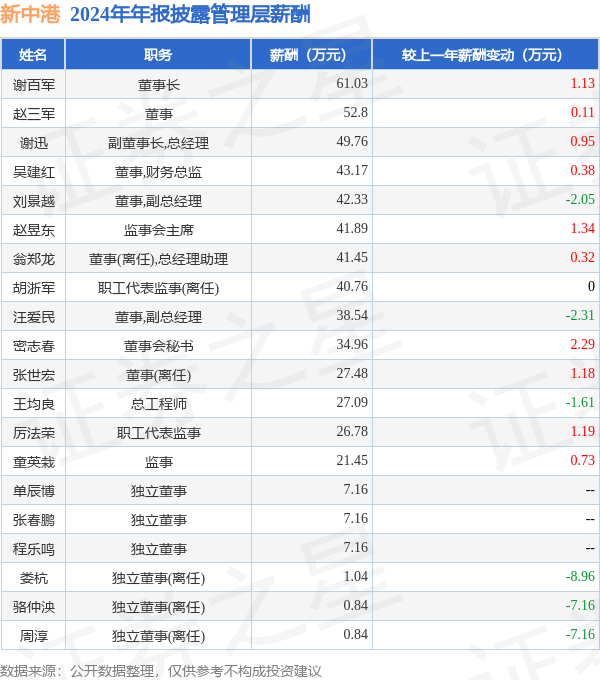Select the name 谢迅
The image size is (600, 680).
(x=34, y=143)
